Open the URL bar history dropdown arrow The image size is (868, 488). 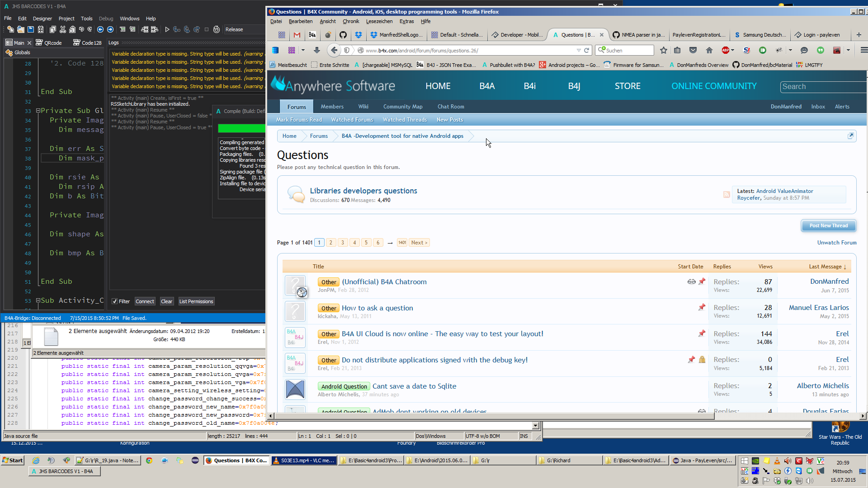pyautogui.click(x=578, y=50)
